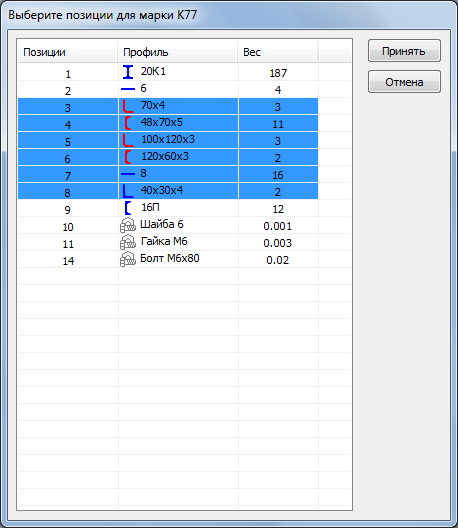The width and height of the screenshot is (458, 528).
Task: Cancel the dialog with Отмена
Action: coord(404,81)
